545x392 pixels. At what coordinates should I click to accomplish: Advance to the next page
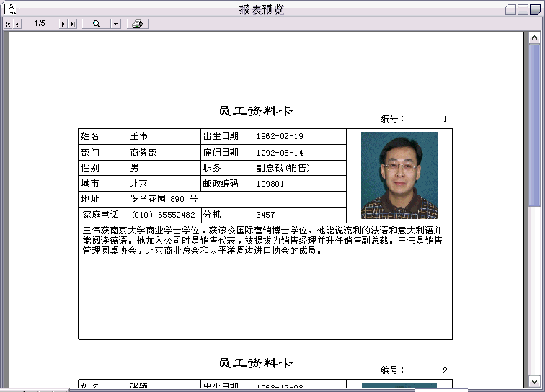pyautogui.click(x=63, y=24)
